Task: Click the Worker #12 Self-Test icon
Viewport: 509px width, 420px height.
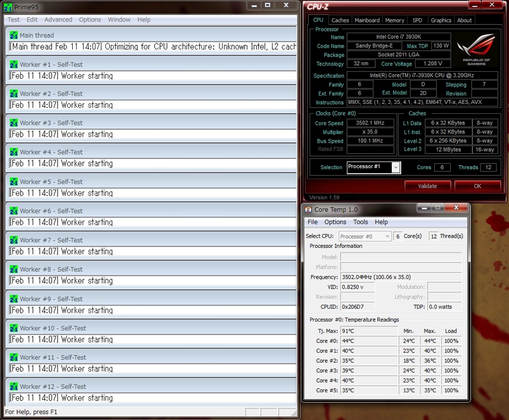Action: (x=13, y=387)
